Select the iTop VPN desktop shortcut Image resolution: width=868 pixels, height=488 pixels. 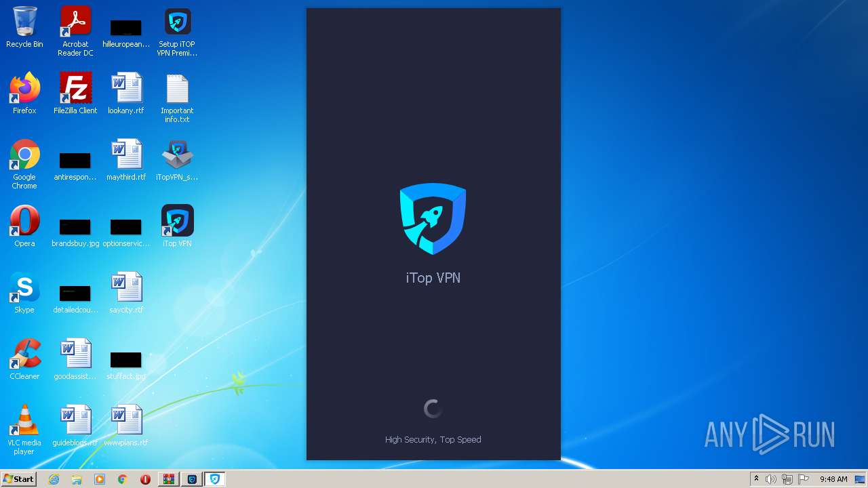pyautogui.click(x=177, y=226)
